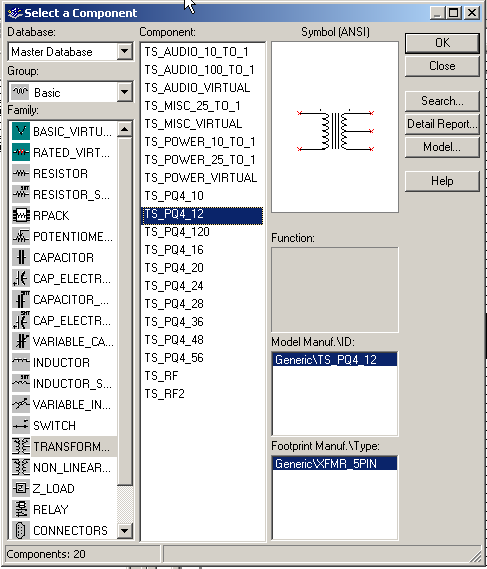
Task: Select the RATED_VIRTUAL family icon
Action: tap(21, 152)
